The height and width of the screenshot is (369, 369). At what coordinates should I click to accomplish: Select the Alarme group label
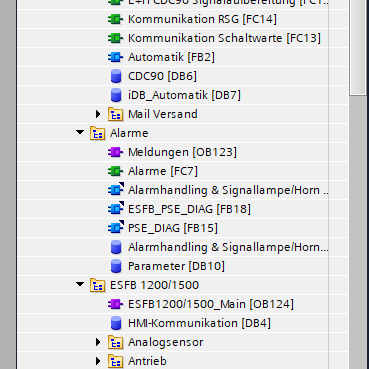[x=129, y=133]
